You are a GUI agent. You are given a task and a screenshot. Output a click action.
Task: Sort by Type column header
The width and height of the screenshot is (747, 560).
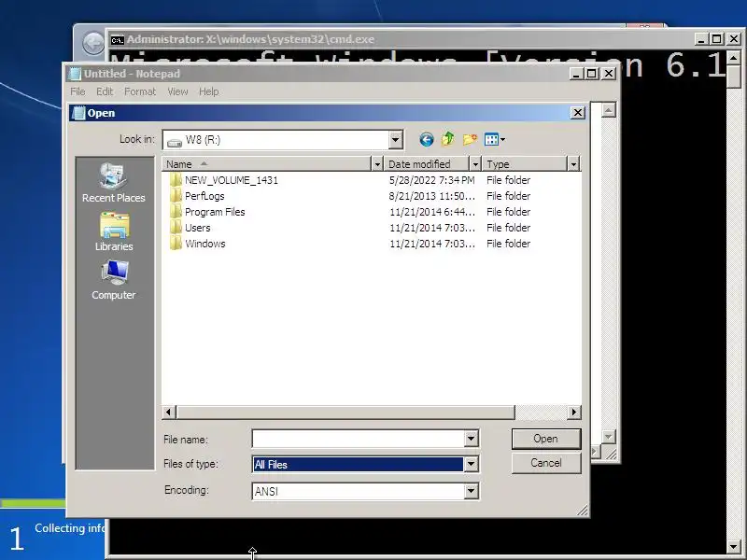click(525, 164)
